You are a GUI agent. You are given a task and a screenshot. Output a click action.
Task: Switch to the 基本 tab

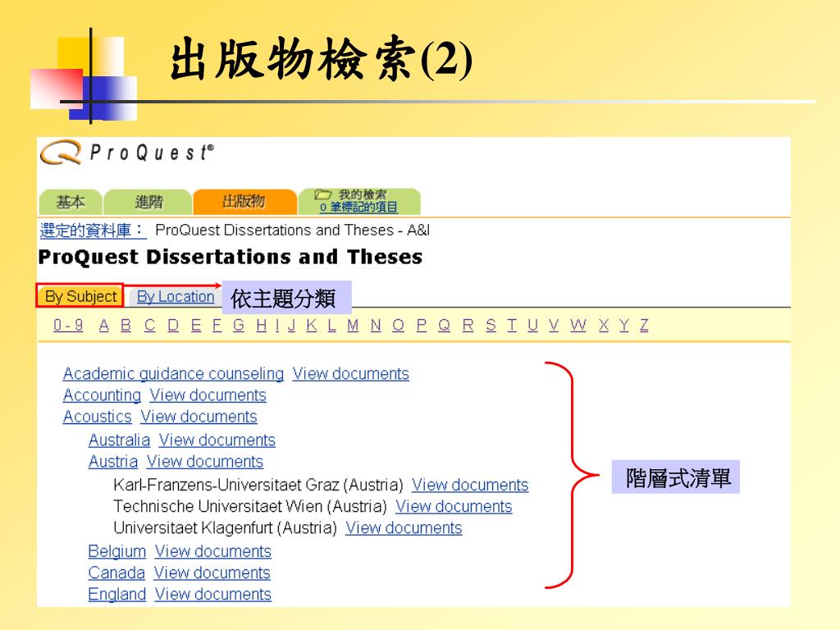(x=71, y=202)
